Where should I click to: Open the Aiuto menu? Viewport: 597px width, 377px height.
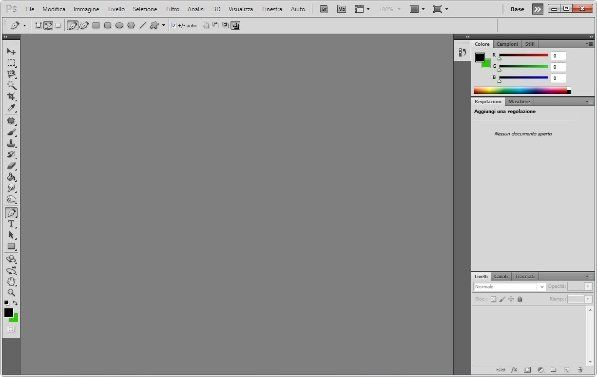pos(298,9)
